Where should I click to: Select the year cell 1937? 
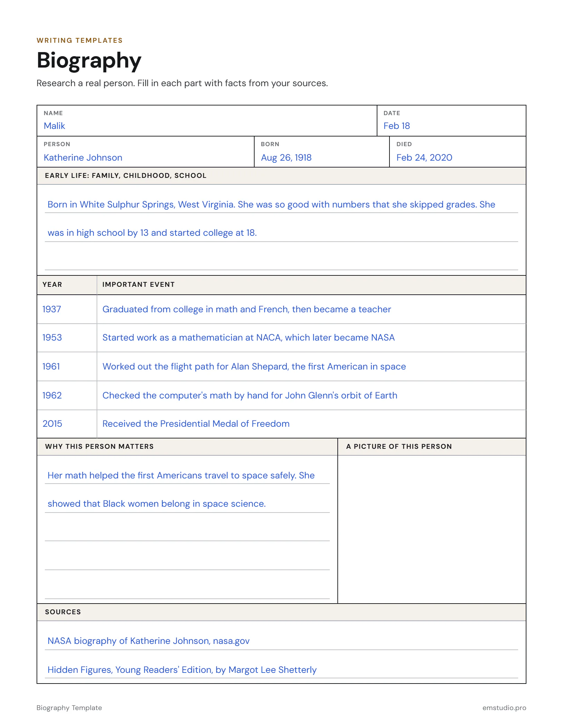click(67, 309)
